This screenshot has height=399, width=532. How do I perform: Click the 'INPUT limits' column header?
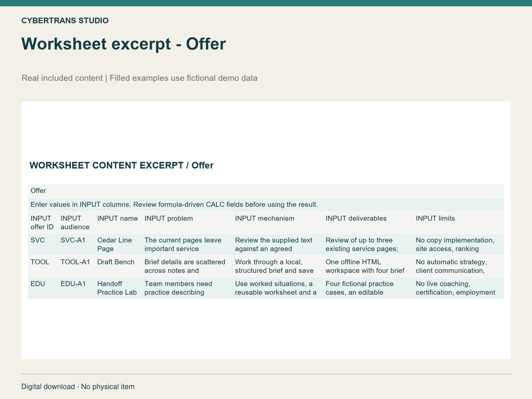pyautogui.click(x=459, y=223)
